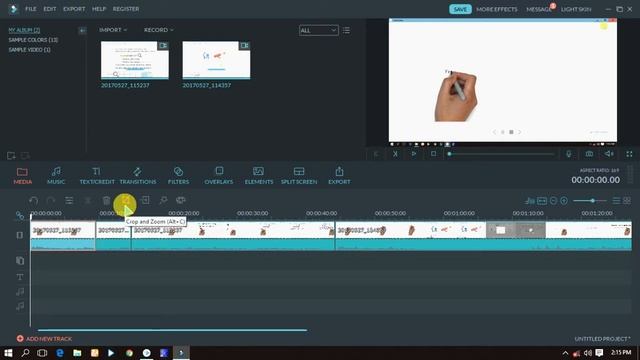Screen dimensions: 640x360
Task: Click the Redo arrow in timeline toolbar
Action: (x=51, y=200)
